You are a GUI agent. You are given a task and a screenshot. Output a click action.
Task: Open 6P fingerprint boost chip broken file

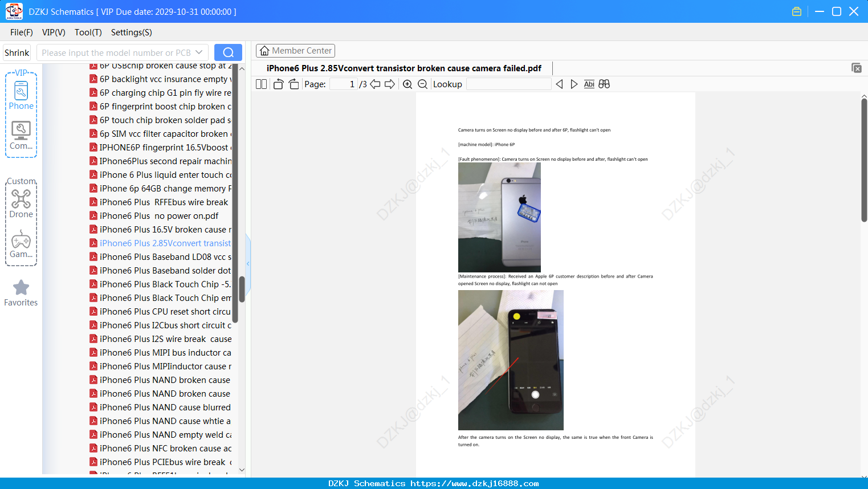pos(161,107)
